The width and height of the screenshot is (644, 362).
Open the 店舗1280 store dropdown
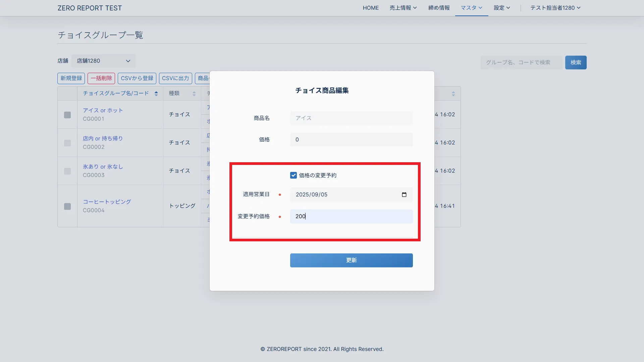[103, 61]
